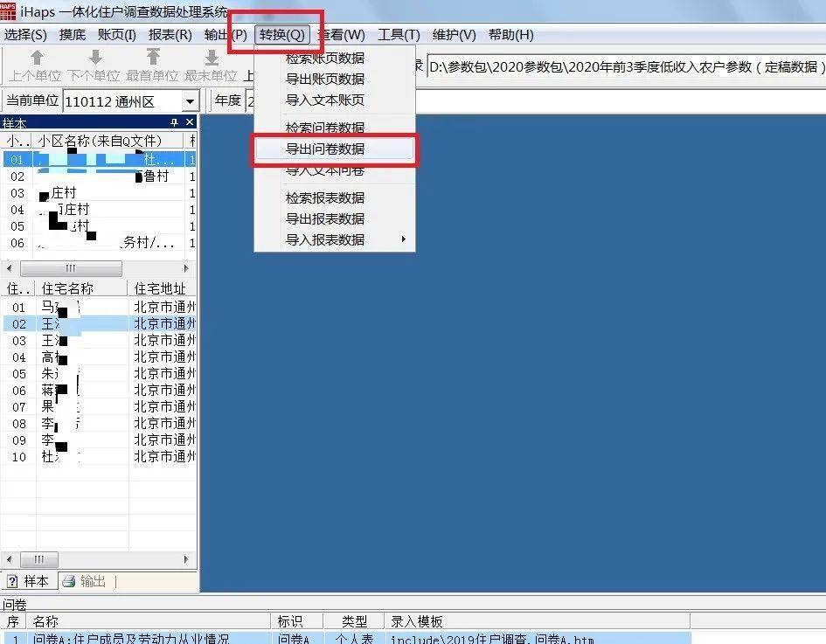Select household row 05 朱
The width and height of the screenshot is (826, 644).
99,373
